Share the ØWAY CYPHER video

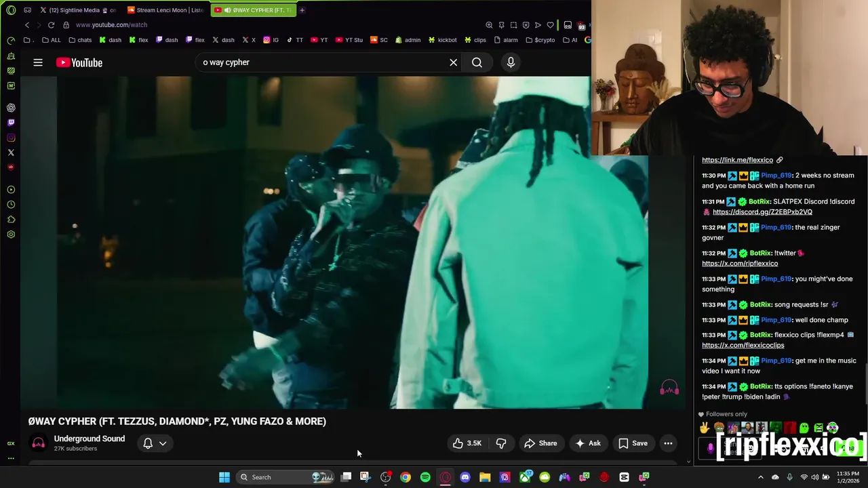[x=540, y=443]
